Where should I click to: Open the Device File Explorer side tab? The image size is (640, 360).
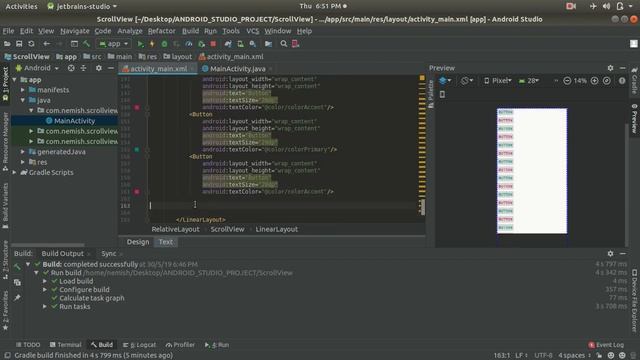635,301
